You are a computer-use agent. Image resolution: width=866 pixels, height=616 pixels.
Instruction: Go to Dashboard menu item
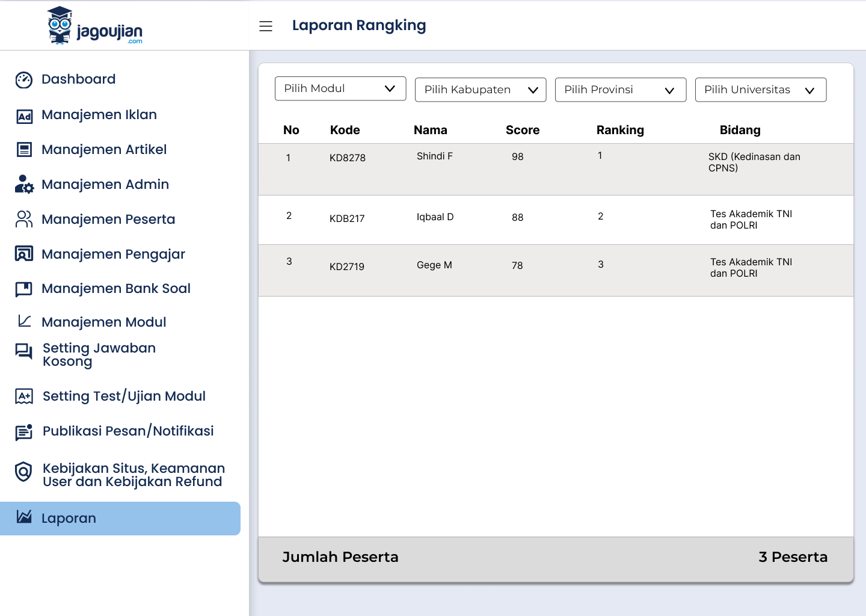pyautogui.click(x=78, y=79)
